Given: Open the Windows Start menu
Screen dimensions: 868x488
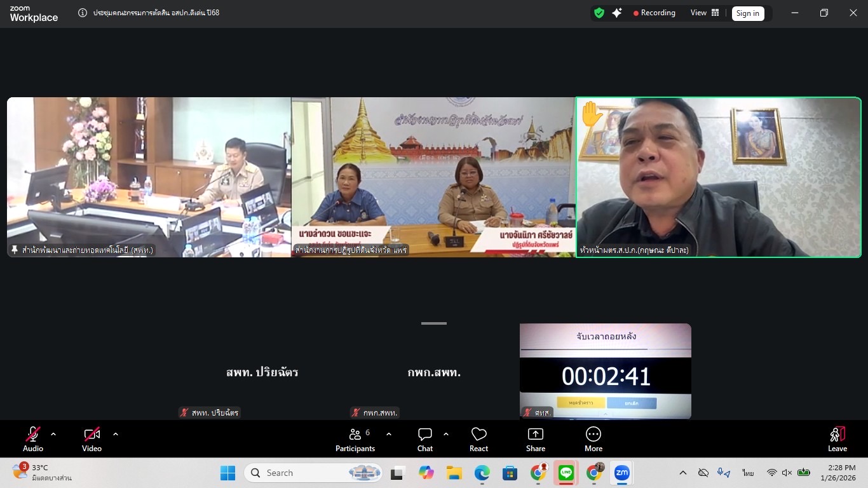Looking at the screenshot, I should (227, 473).
